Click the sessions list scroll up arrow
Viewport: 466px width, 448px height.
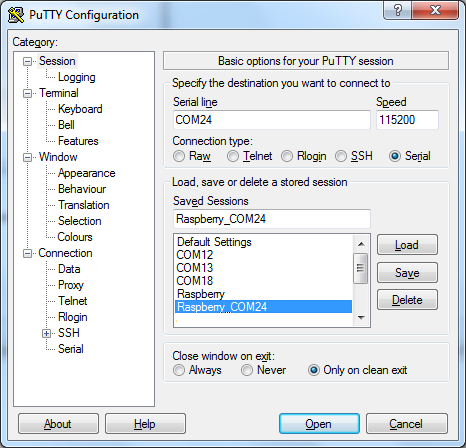[x=361, y=244]
